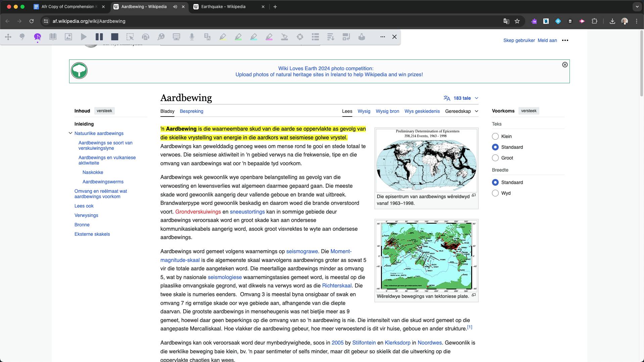Hide the Voorkoms panel with versteek
This screenshot has width=644, height=362.
coord(529,111)
